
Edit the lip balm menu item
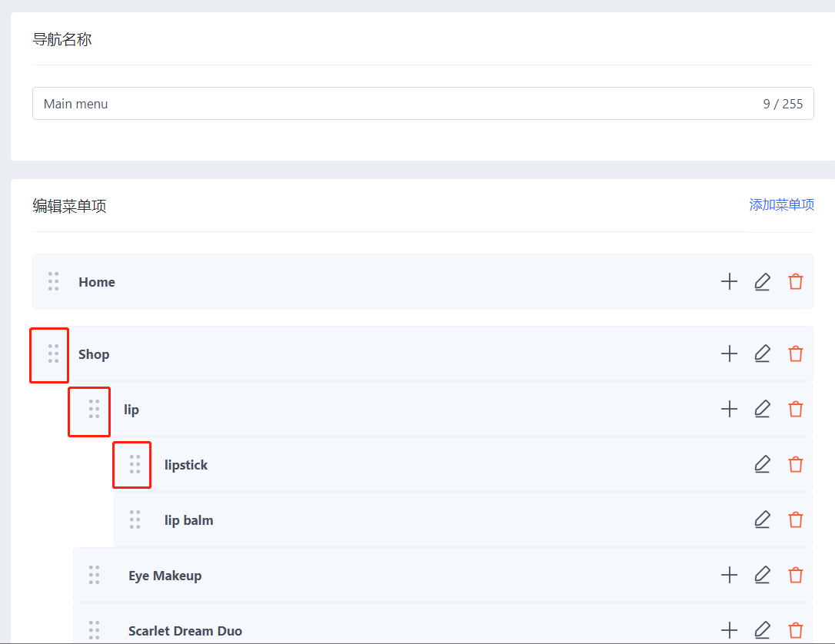[x=762, y=520]
